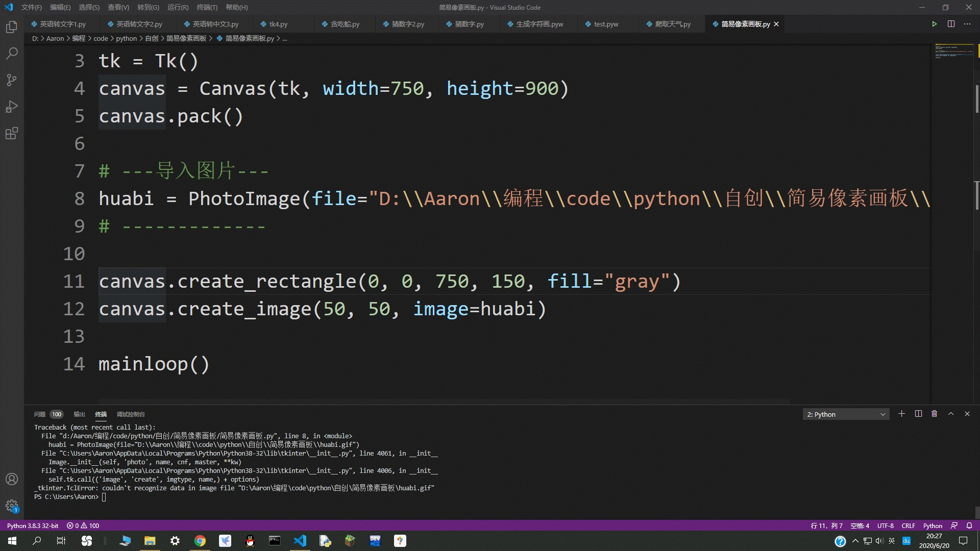Click into the terminal prompt line

click(104, 497)
